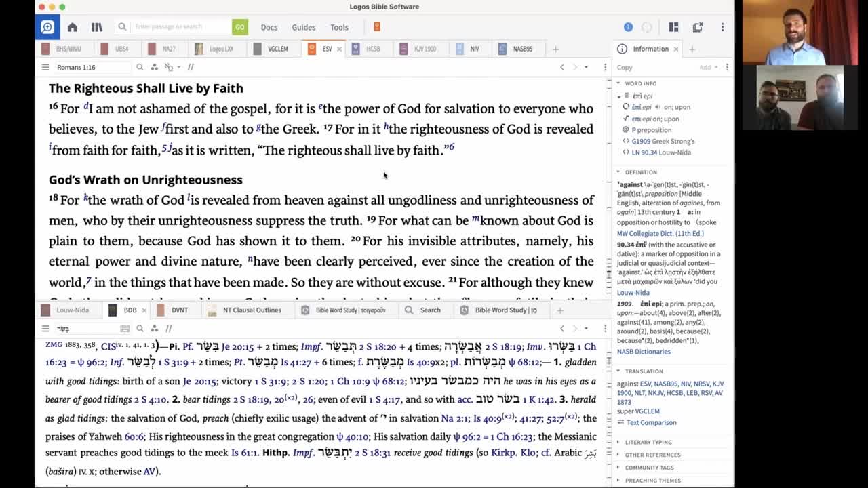Click the close all panels icon
The image size is (868, 488).
[x=698, y=27]
